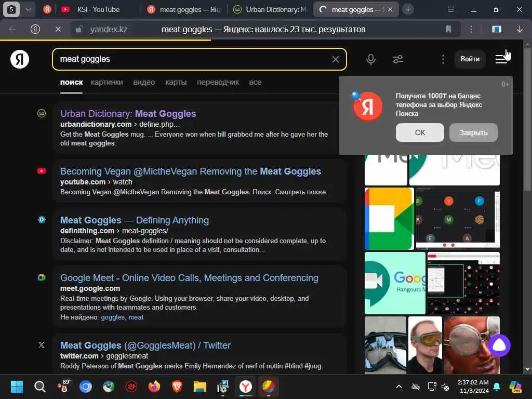Open File Explorer from the taskbar
Screen dimensions: 532x399
pos(200,387)
